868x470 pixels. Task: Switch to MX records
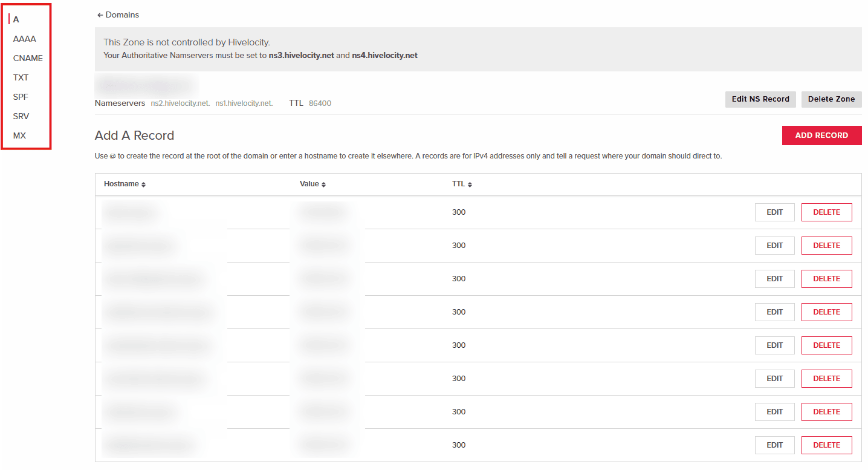[19, 135]
